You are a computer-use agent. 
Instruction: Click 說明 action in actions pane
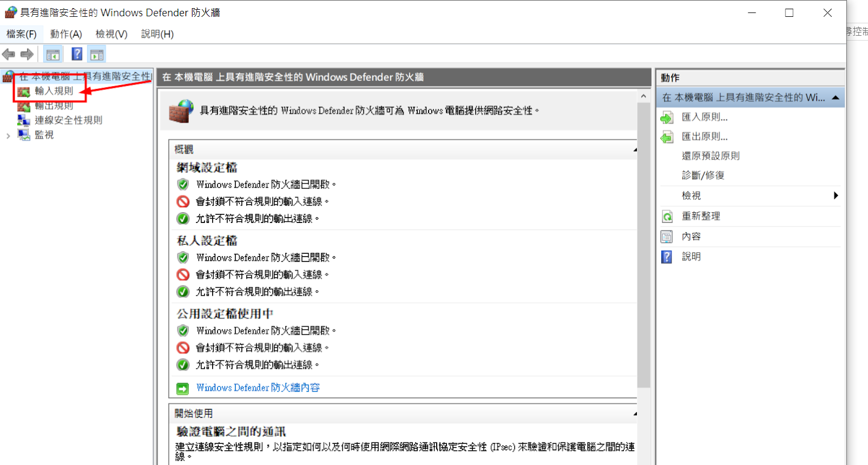pos(691,257)
